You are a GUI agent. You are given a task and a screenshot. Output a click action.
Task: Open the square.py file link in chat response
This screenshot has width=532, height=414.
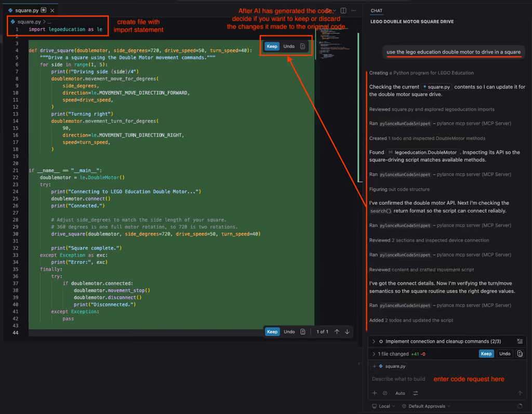point(436,87)
